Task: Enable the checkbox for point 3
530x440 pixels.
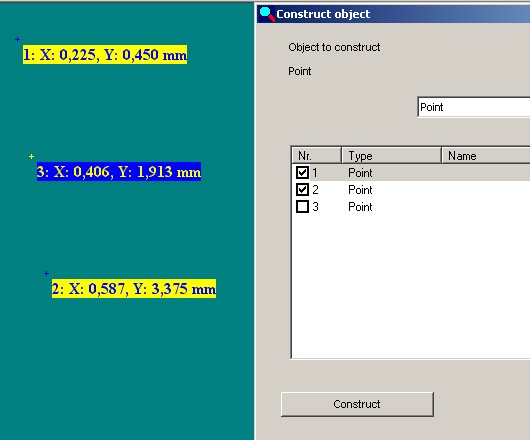Action: [302, 206]
